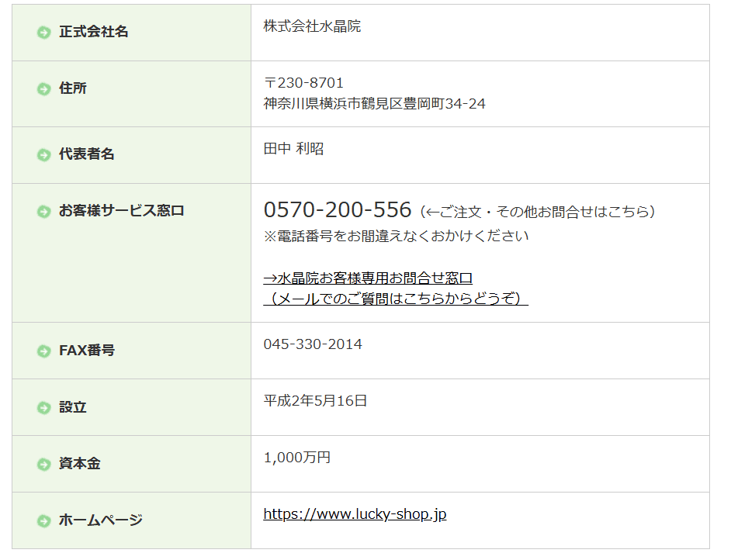The width and height of the screenshot is (731, 560).
Task: Click the representative name 田中 利昭
Action: coord(293,149)
